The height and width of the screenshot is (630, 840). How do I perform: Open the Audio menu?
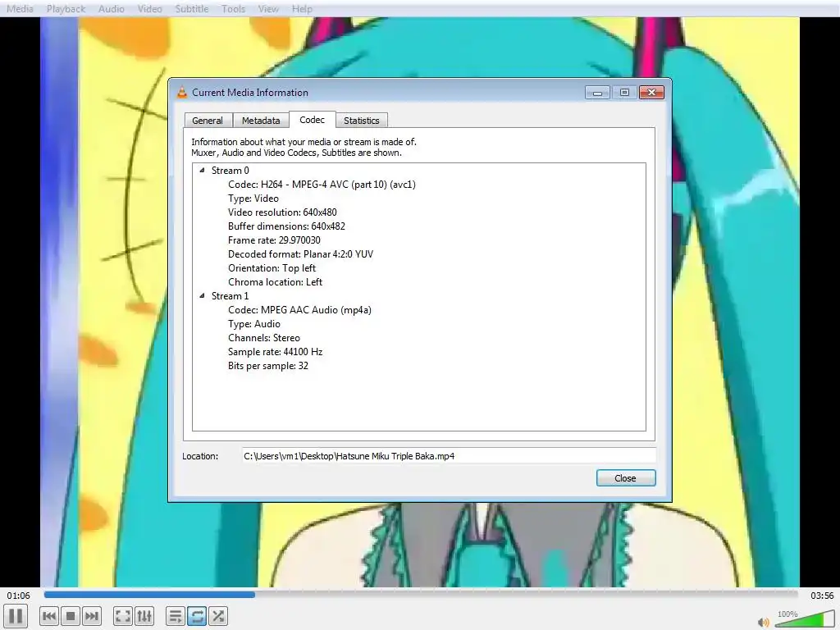coord(112,9)
